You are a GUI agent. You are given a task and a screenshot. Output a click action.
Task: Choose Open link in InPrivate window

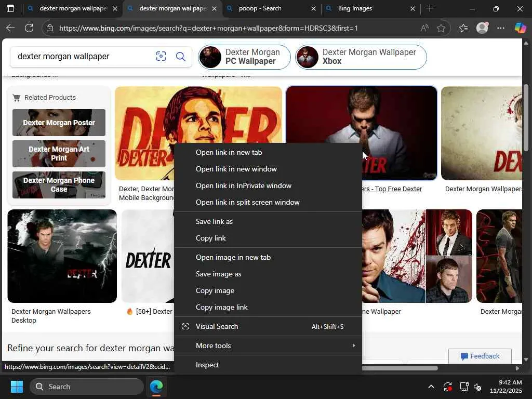268,185
